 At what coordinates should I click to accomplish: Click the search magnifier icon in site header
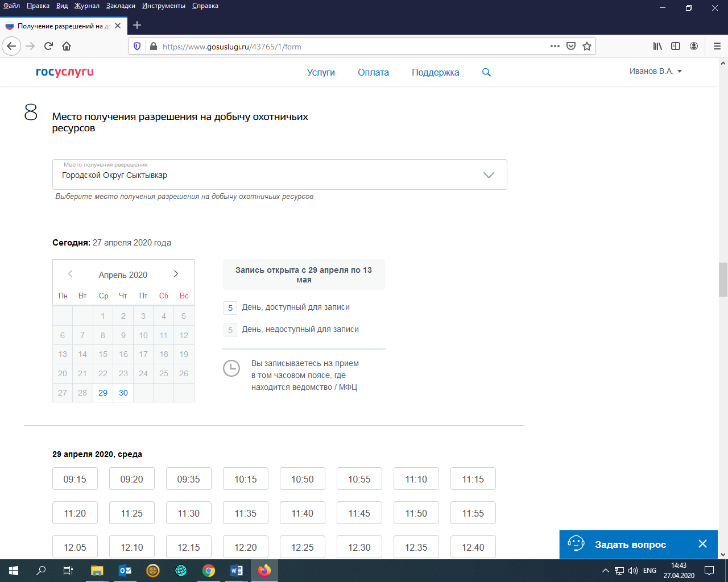coord(486,72)
